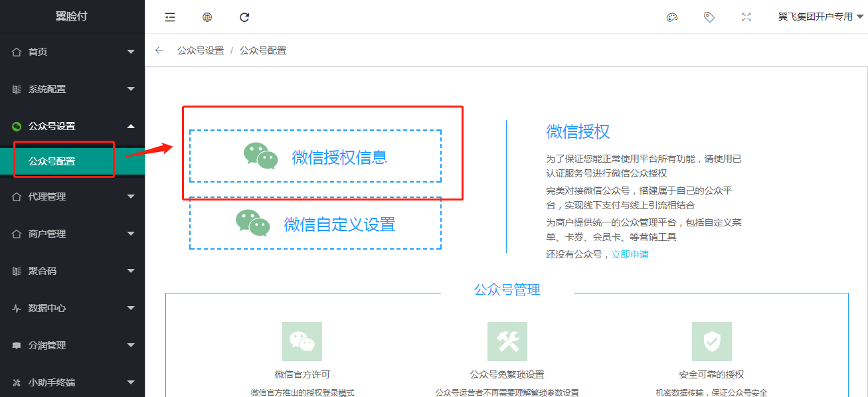Click the home icon beside 首页

click(17, 52)
